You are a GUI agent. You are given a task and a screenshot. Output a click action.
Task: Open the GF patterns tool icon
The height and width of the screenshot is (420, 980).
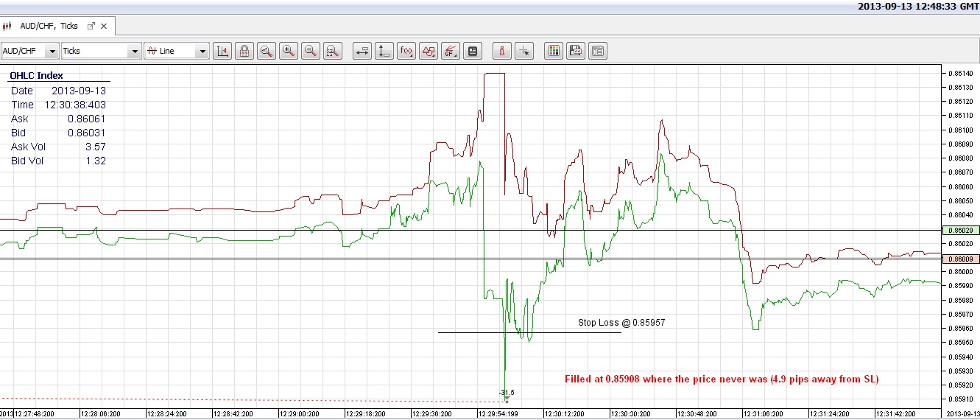click(451, 51)
